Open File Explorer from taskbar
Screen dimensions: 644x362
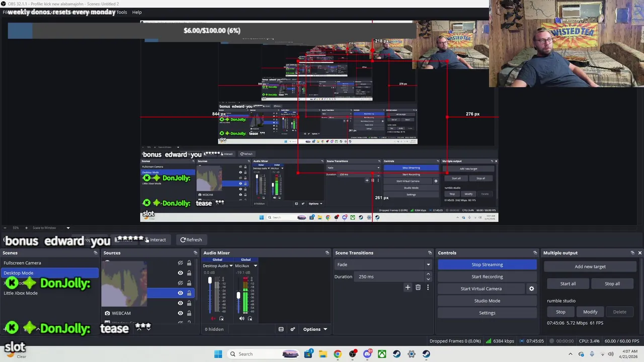[323, 354]
